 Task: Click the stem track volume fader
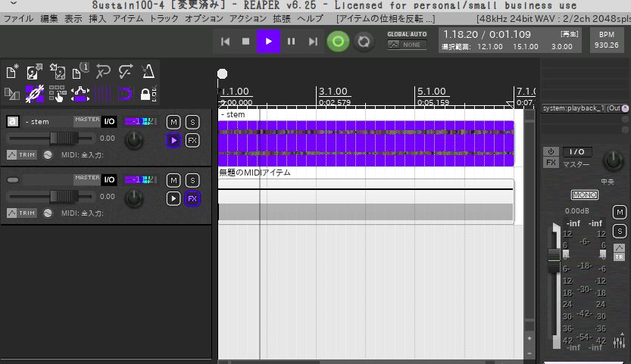coord(64,138)
